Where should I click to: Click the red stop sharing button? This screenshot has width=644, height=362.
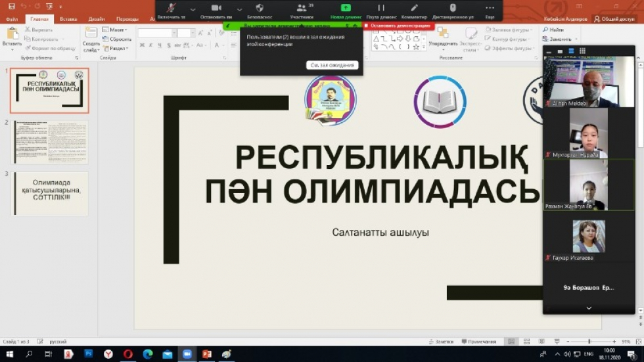click(x=400, y=26)
